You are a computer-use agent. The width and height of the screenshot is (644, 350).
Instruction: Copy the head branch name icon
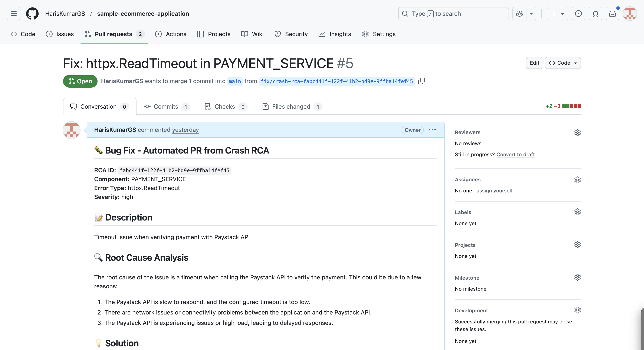[421, 81]
